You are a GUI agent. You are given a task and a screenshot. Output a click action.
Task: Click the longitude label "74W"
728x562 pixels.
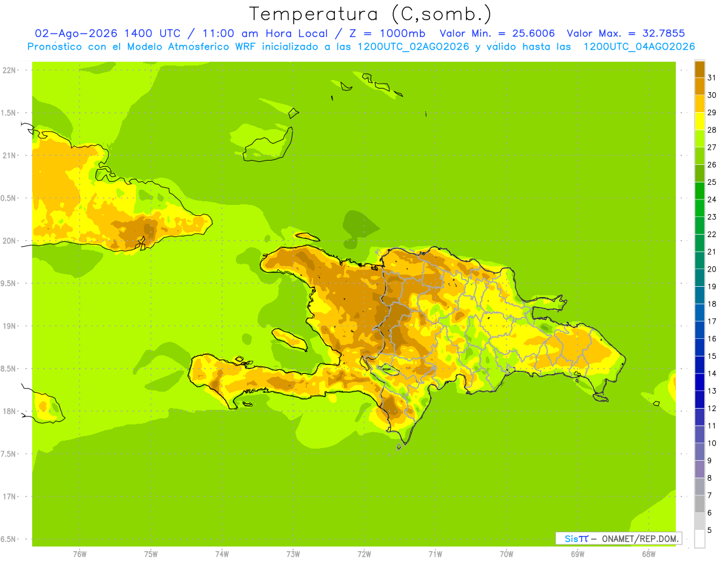tap(222, 554)
